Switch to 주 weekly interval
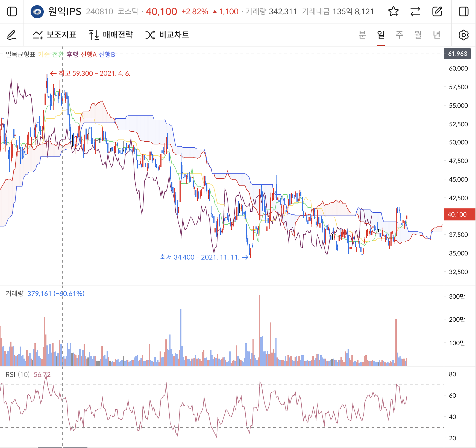This screenshot has width=476, height=448. [x=399, y=35]
